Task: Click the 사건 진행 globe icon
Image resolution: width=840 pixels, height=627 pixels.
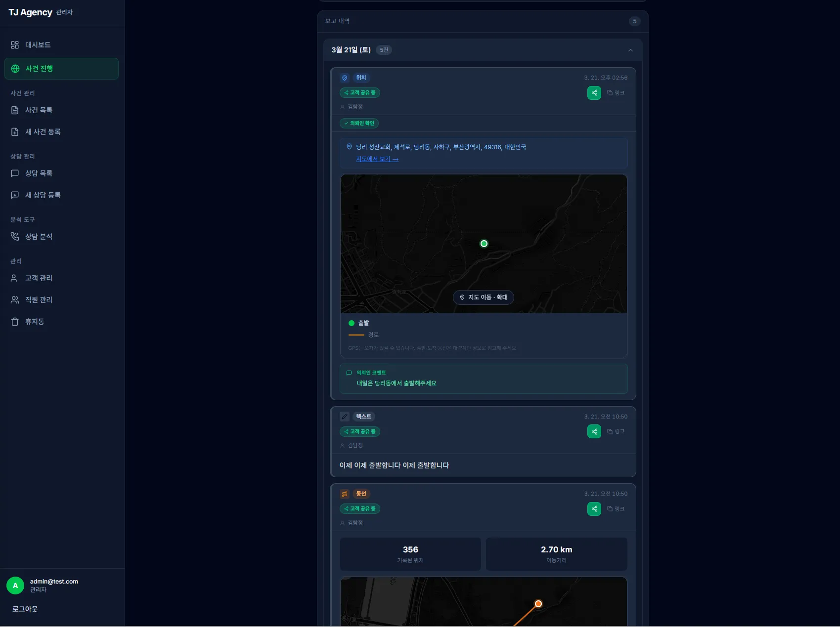Action: (x=15, y=69)
